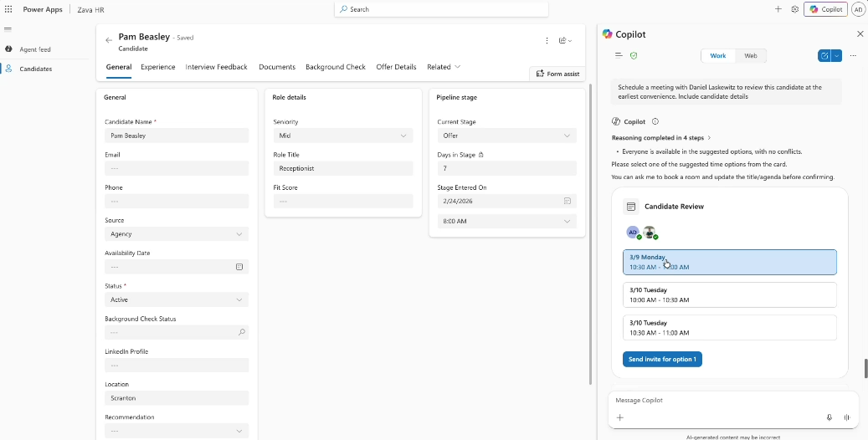
Task: Click the plus attachment icon in message box
Action: (x=620, y=417)
